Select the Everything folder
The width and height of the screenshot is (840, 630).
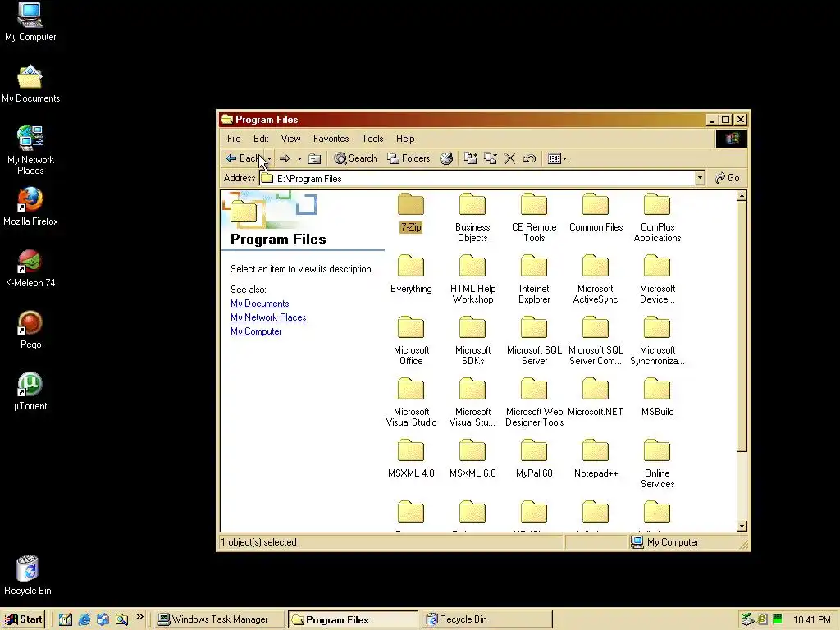(x=411, y=274)
